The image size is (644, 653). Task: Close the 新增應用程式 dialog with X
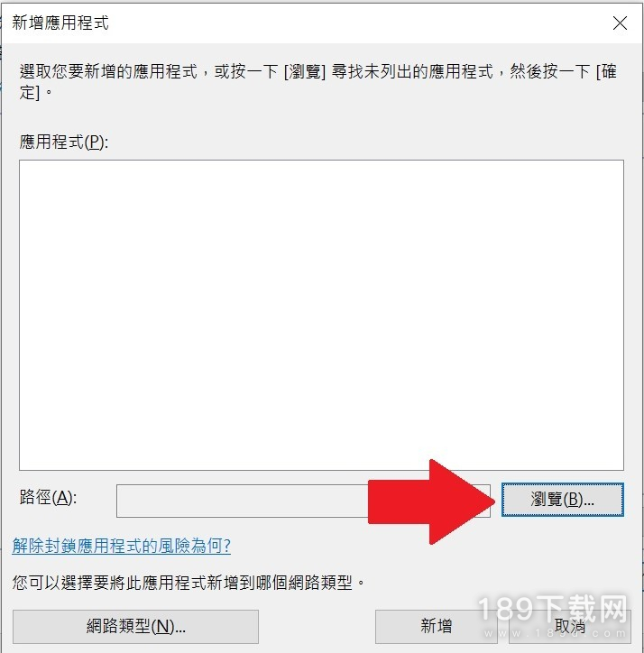click(x=620, y=23)
